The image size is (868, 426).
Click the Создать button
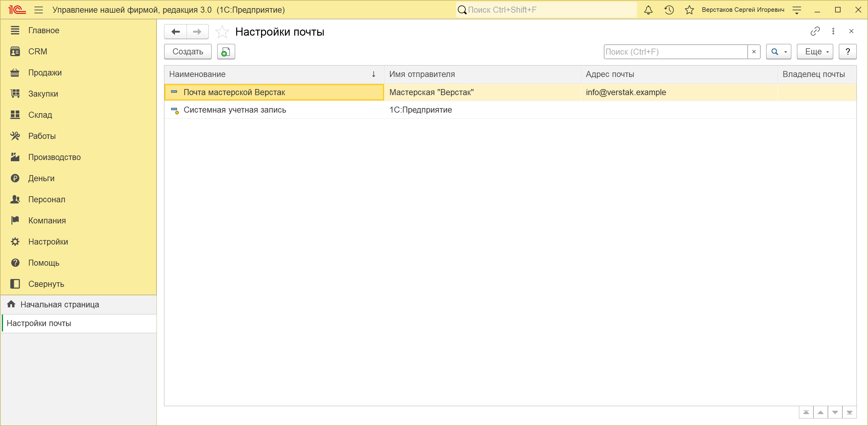point(188,52)
